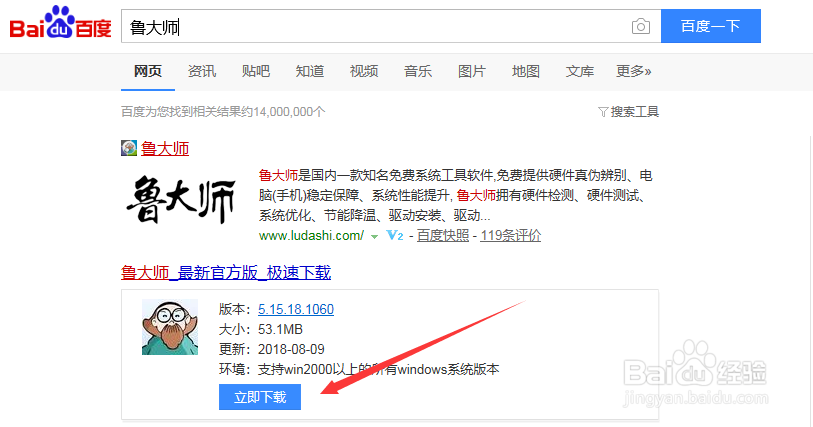The width and height of the screenshot is (813, 427).
Task: Click the Baidu logo
Action: [x=61, y=23]
